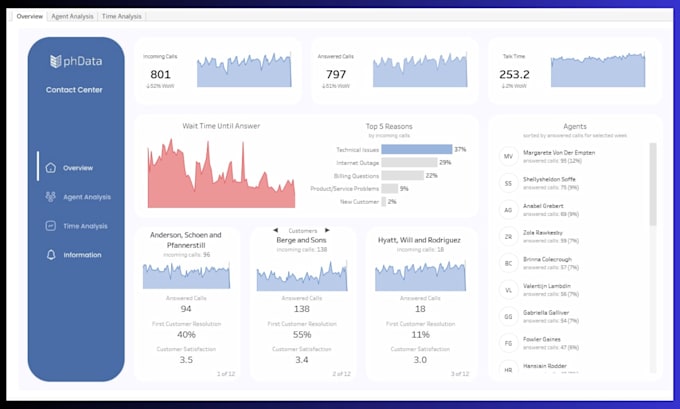Image resolution: width=680 pixels, height=409 pixels.
Task: Click the Internet Outage bar
Action: [409, 162]
